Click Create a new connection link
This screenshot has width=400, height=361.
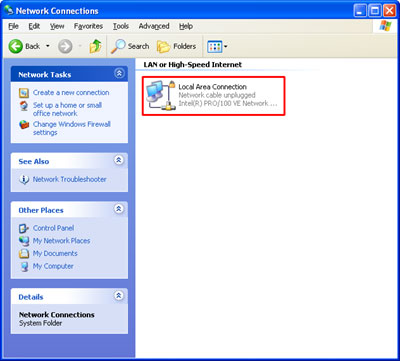click(71, 93)
